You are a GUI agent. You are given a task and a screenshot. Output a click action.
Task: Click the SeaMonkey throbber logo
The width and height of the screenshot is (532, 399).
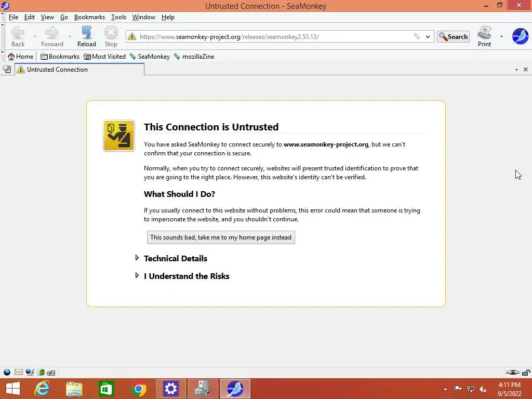(520, 36)
